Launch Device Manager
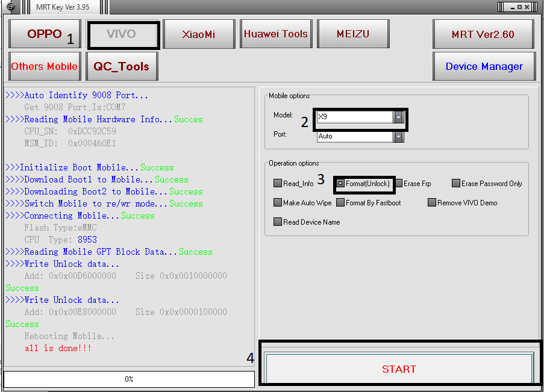Image resolution: width=544 pixels, height=392 pixels. pos(484,66)
